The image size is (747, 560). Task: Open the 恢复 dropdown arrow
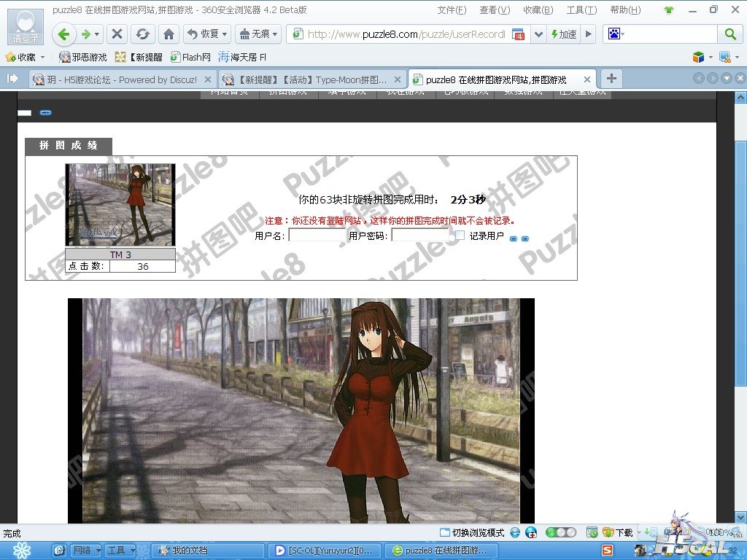coord(225,34)
